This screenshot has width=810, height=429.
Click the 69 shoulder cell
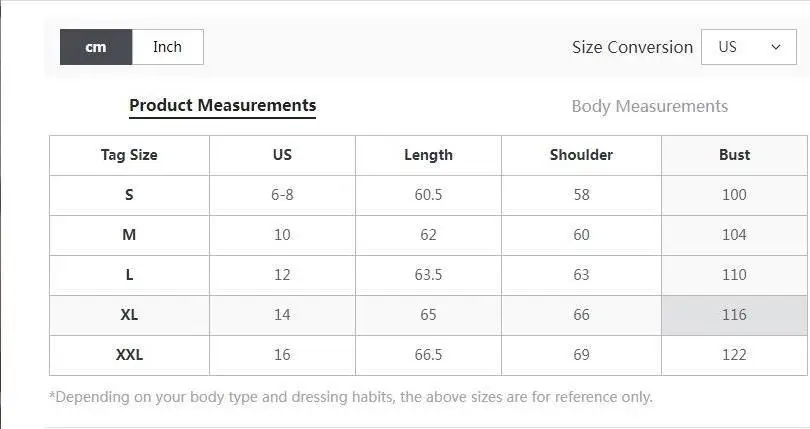point(581,355)
